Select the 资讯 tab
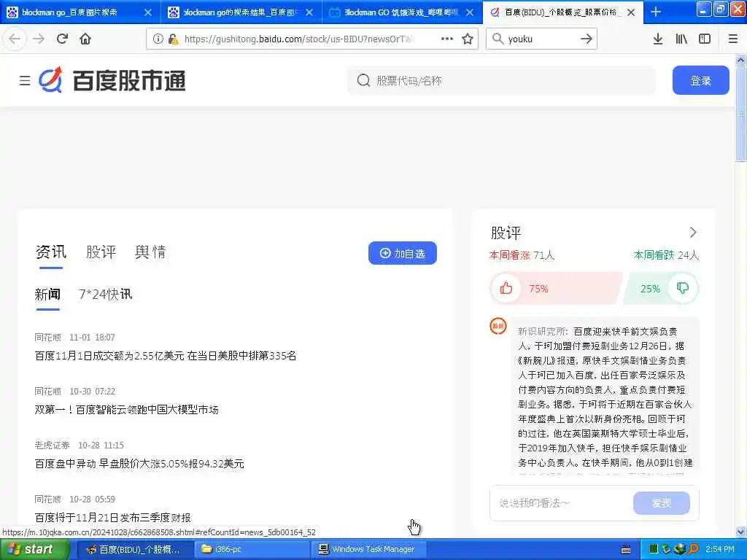The height and width of the screenshot is (560, 747). (51, 252)
